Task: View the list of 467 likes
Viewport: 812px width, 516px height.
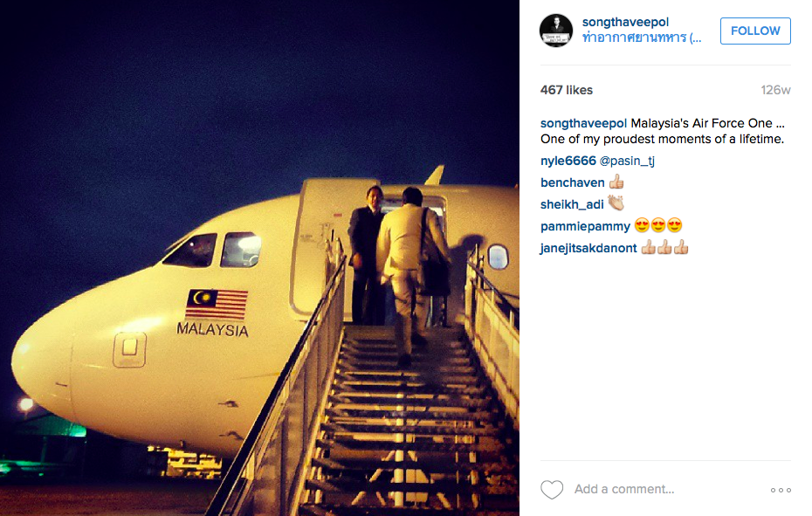Action: tap(566, 90)
